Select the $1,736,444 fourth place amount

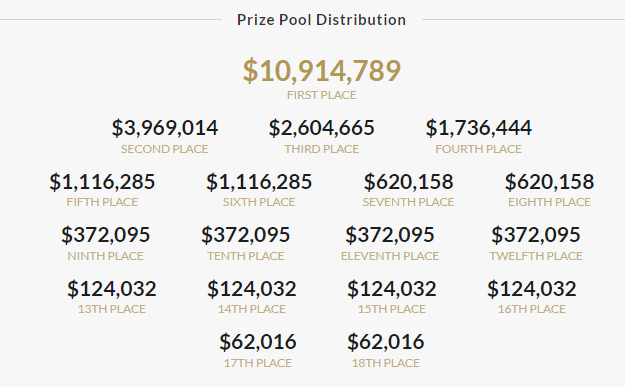coord(478,128)
